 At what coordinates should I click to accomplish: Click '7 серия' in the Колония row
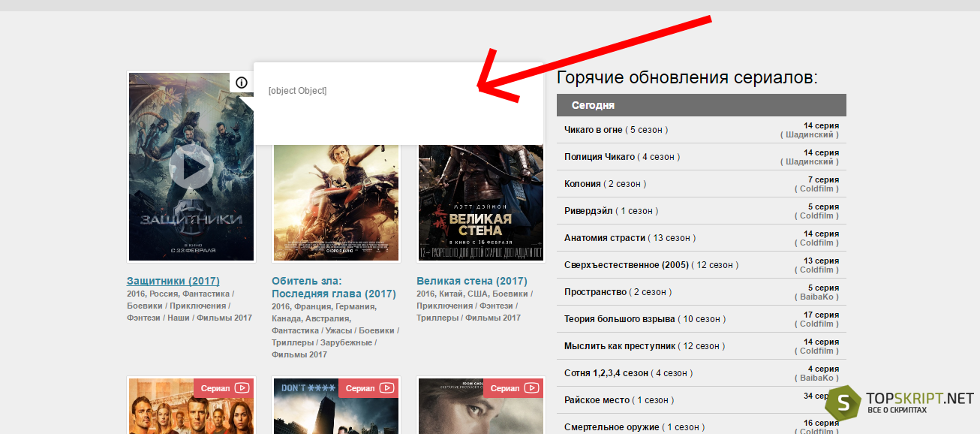(823, 179)
